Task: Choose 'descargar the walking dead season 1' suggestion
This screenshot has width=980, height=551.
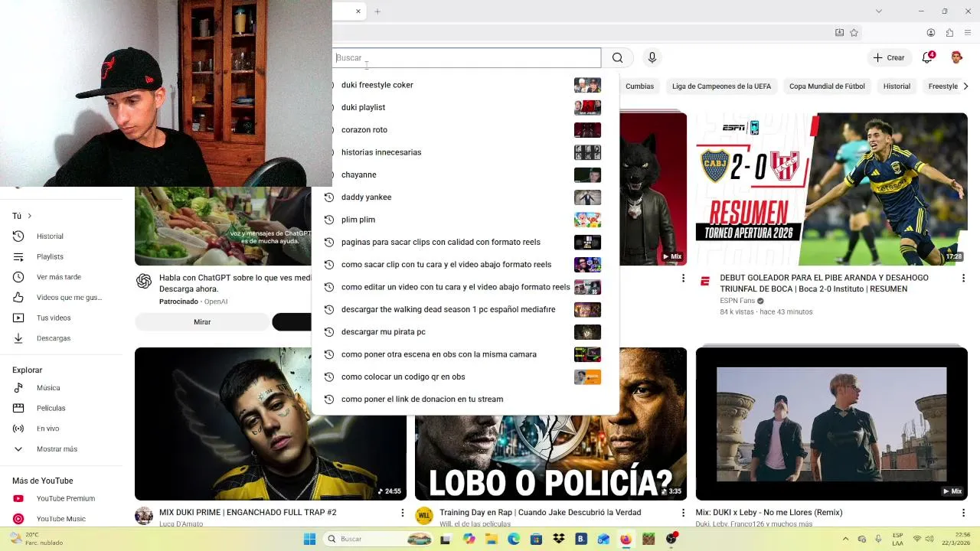Action: pyautogui.click(x=465, y=309)
